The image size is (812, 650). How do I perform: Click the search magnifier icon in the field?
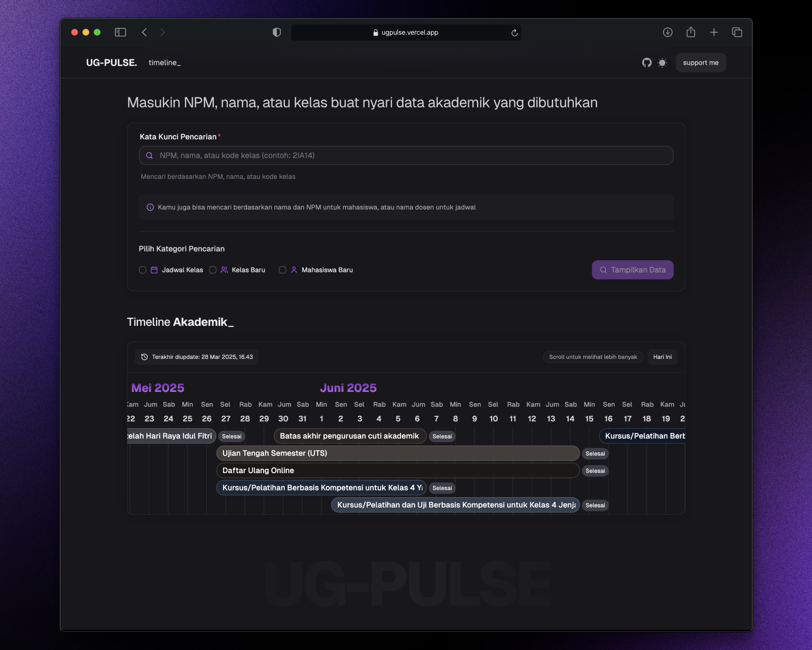[149, 155]
